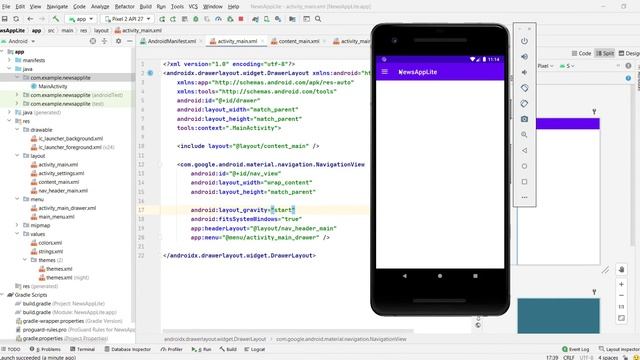This screenshot has height=360, width=640.
Task: Switch editor to Design view
Action: [629, 53]
